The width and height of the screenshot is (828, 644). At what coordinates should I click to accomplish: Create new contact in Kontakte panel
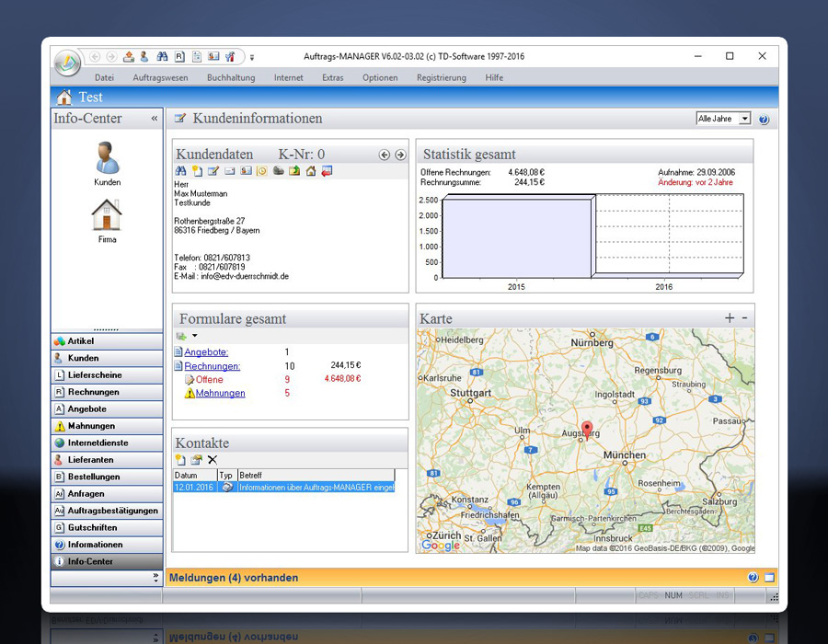tap(180, 460)
